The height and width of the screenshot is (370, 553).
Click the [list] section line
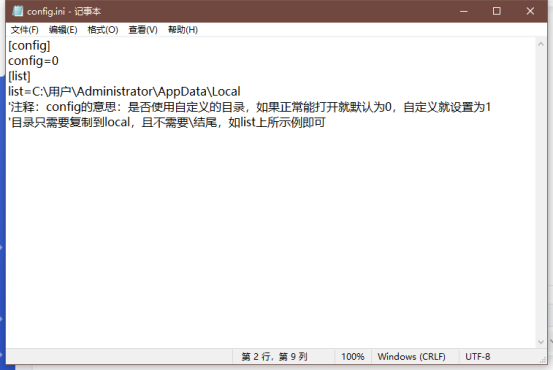tap(19, 76)
